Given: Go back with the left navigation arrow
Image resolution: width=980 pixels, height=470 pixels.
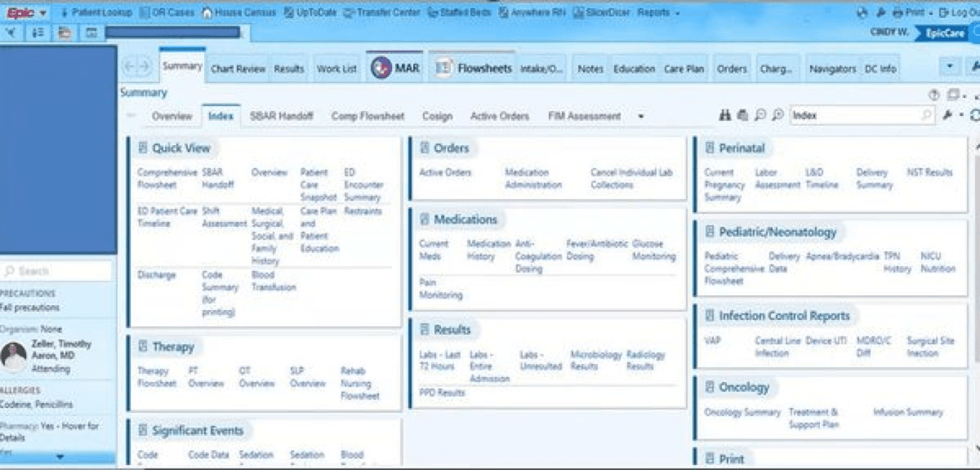Looking at the screenshot, I should pos(129,67).
